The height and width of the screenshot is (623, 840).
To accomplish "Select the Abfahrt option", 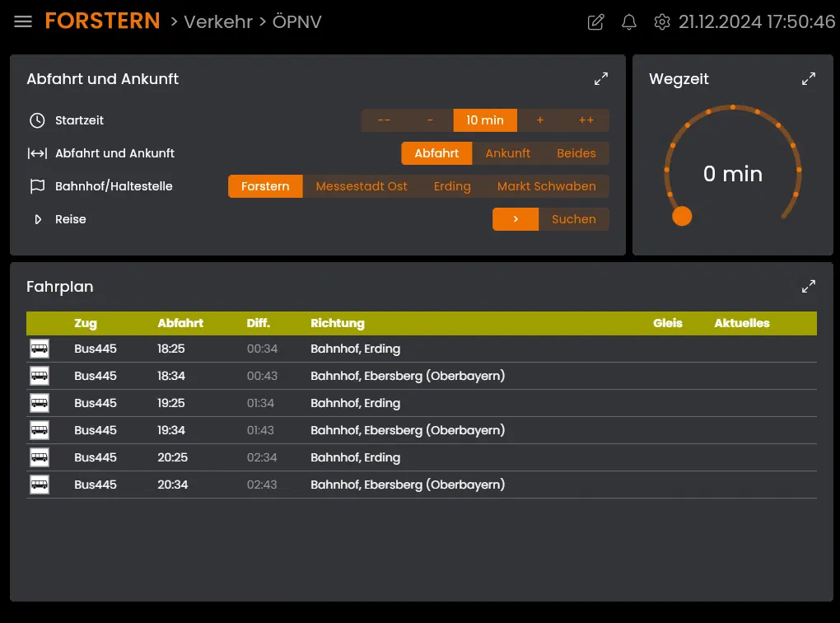I will [436, 153].
